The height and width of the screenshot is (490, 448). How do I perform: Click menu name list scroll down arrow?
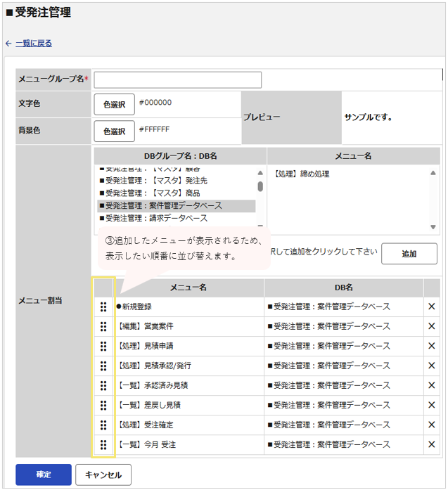[433, 227]
